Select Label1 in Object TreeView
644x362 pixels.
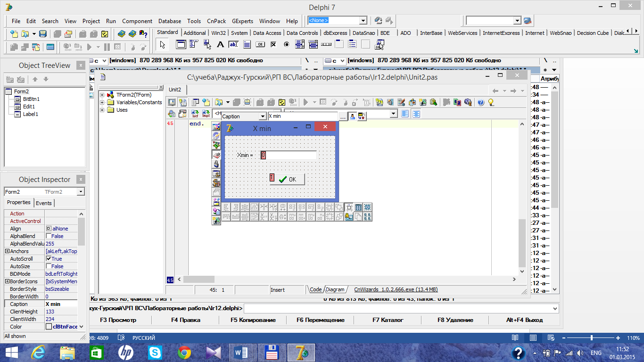[31, 114]
